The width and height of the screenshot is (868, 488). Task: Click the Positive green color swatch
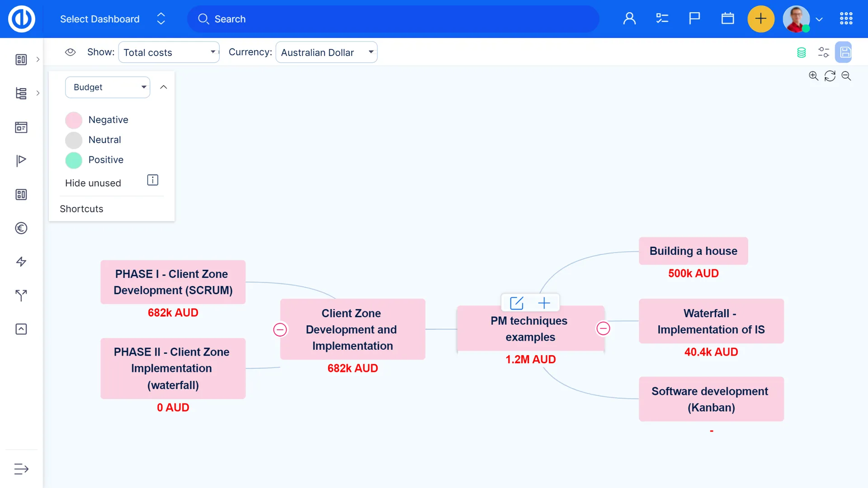pyautogui.click(x=74, y=160)
